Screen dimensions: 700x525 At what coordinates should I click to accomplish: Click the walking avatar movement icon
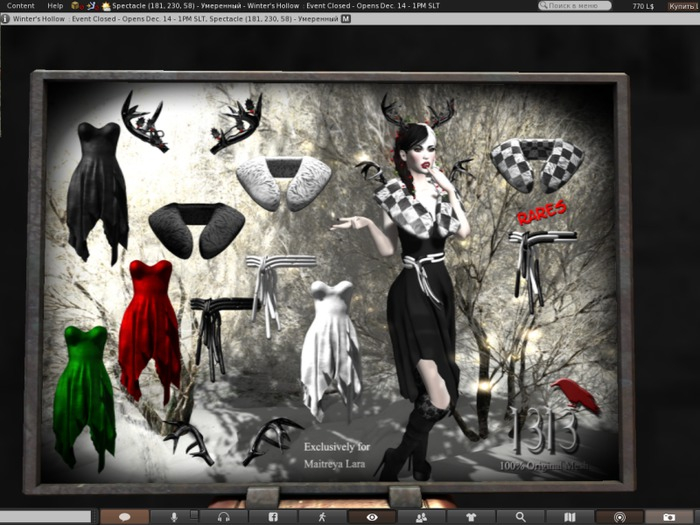click(322, 517)
